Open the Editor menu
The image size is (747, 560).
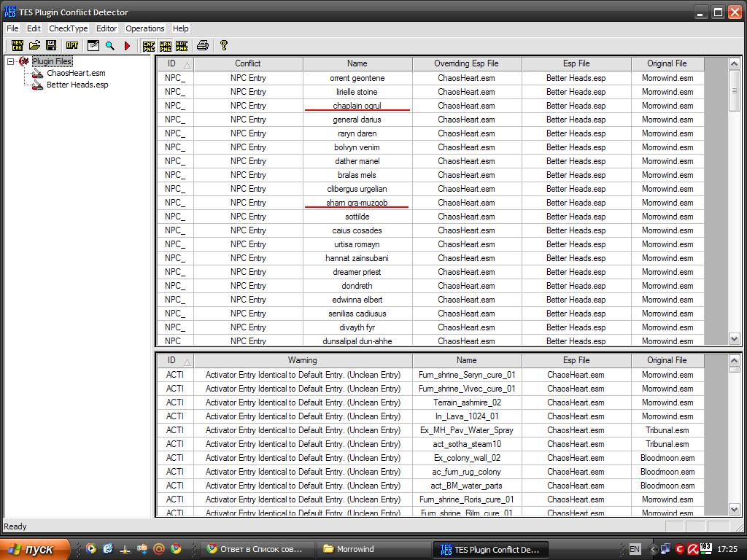(107, 28)
